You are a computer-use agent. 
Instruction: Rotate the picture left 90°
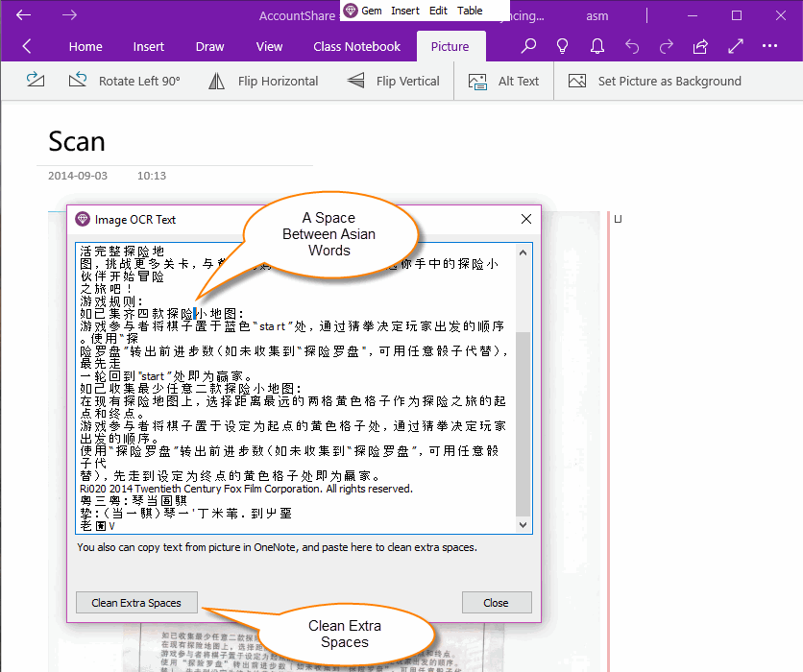click(125, 81)
